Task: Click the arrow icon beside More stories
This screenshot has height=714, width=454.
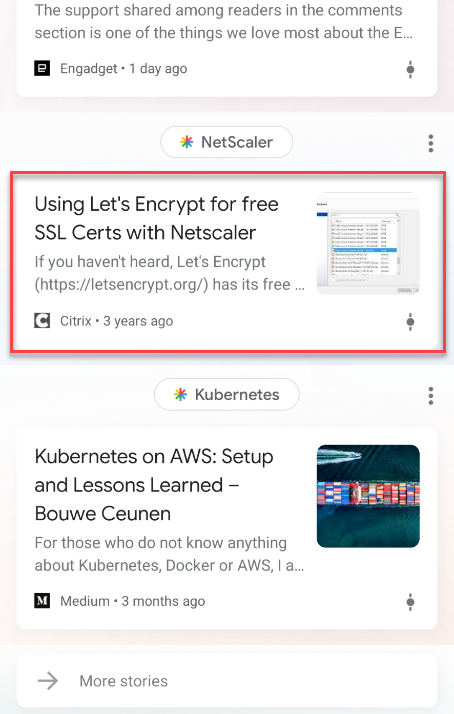Action: coord(48,681)
